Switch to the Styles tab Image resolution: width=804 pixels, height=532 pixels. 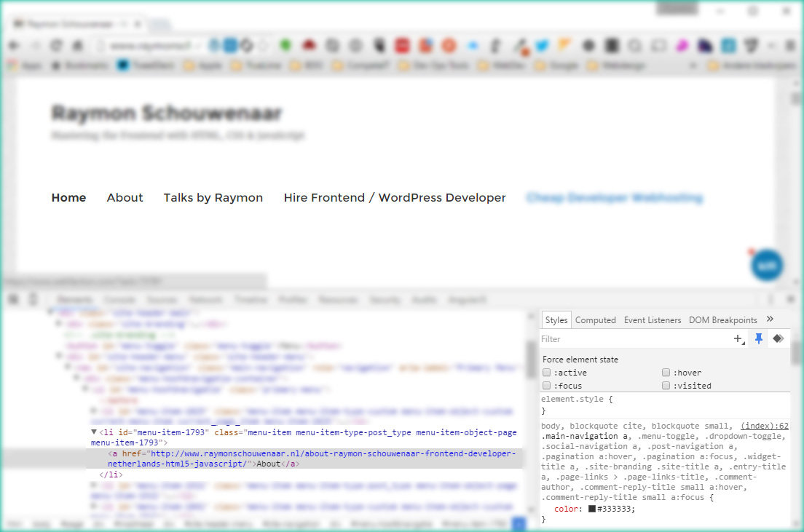(556, 319)
